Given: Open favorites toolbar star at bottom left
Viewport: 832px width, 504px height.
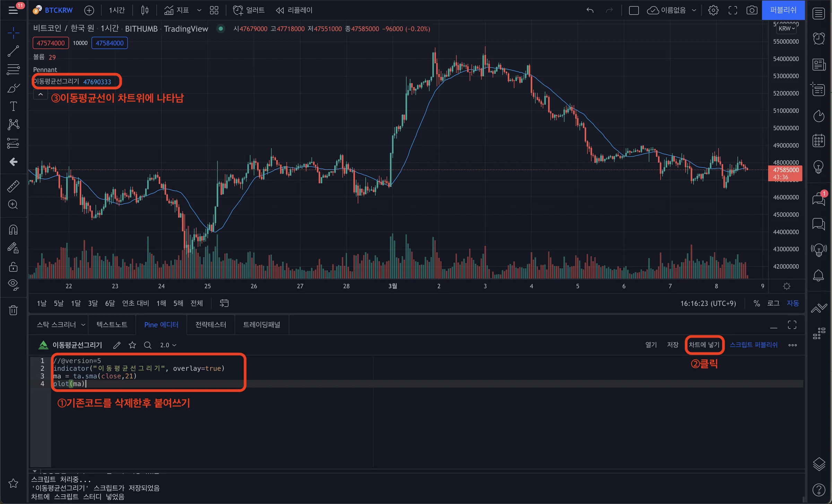Looking at the screenshot, I should [13, 483].
